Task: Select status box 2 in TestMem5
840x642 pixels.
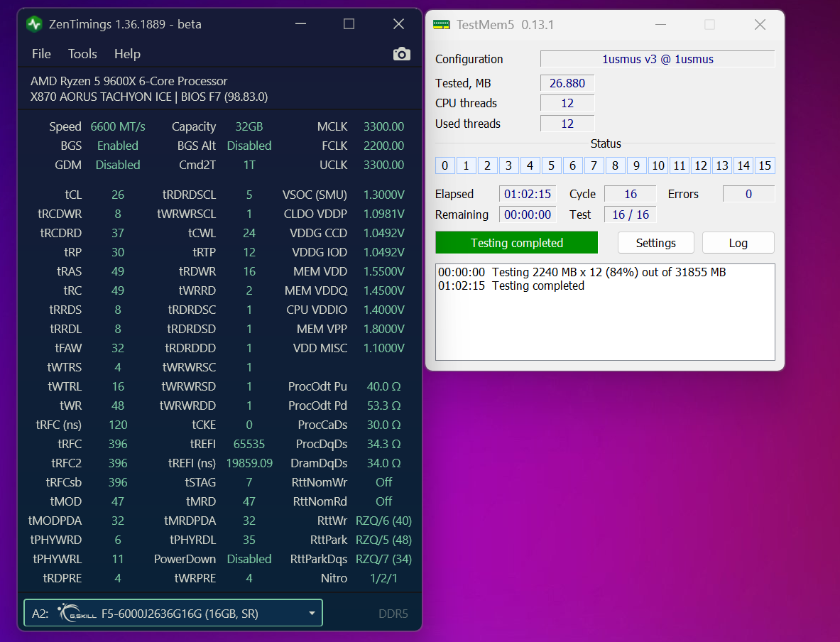Action: [x=488, y=165]
